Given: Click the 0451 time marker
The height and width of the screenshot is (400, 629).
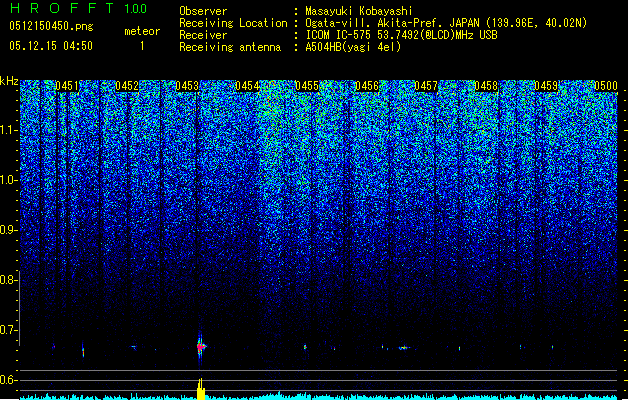Looking at the screenshot, I should coord(67,86).
